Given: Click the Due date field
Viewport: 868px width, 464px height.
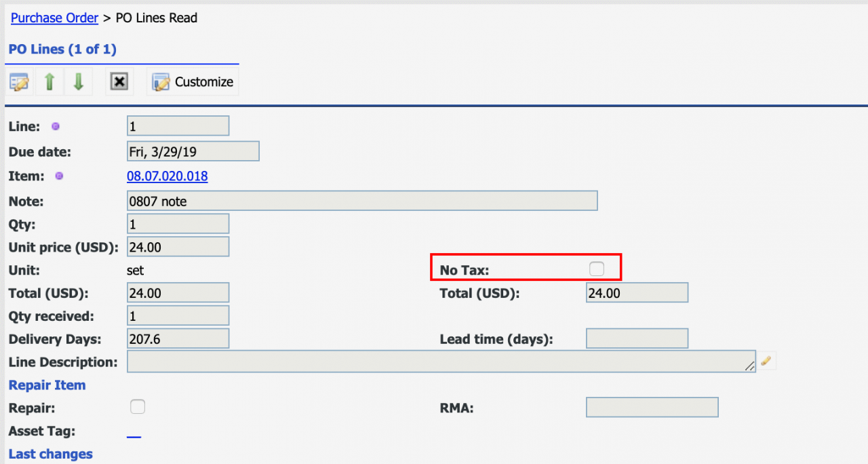Looking at the screenshot, I should click(x=193, y=151).
